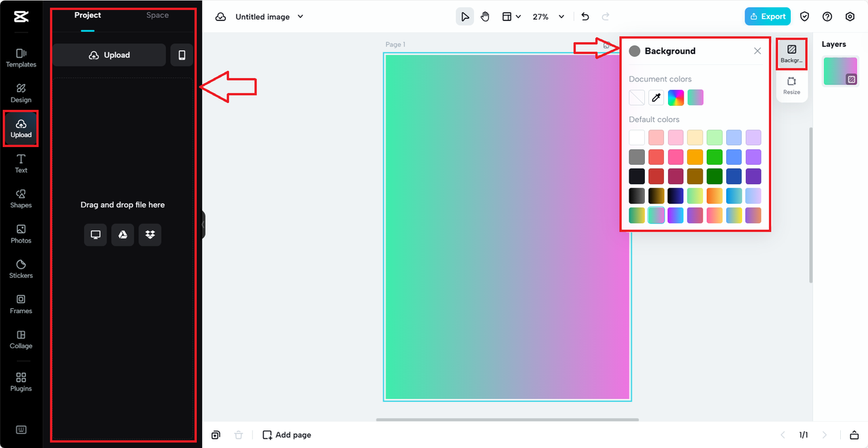Open the shield security icon
Screen dimensions: 868x448
click(x=805, y=17)
